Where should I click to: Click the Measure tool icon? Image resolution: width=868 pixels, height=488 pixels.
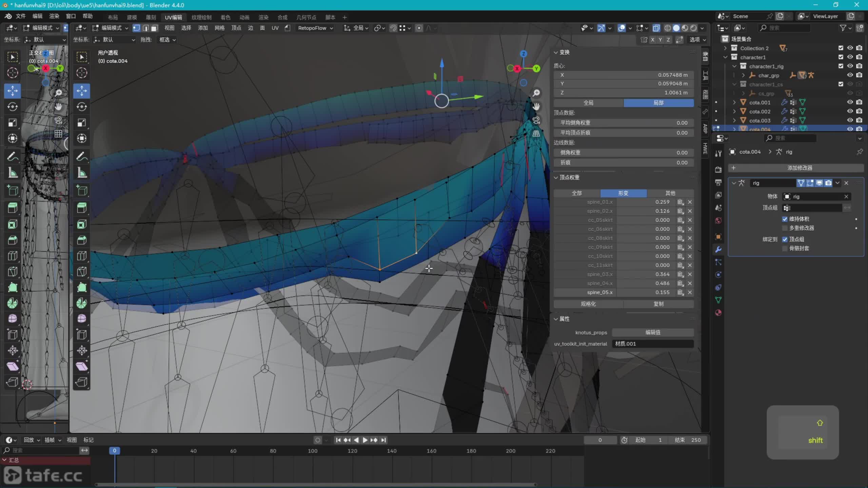pos(82,173)
